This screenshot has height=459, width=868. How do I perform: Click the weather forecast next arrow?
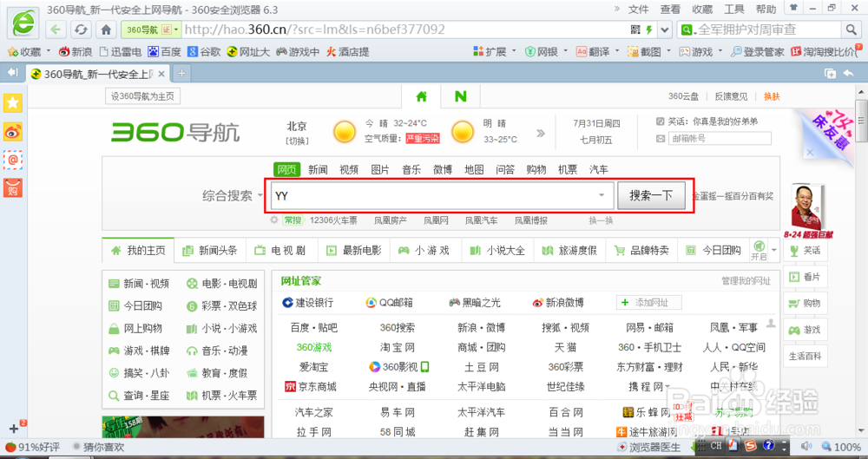pyautogui.click(x=541, y=133)
